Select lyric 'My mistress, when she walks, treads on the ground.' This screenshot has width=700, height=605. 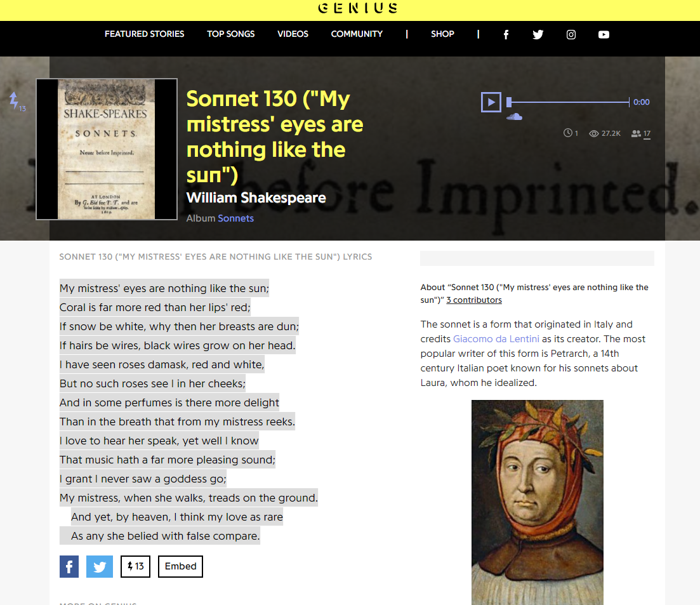189,498
